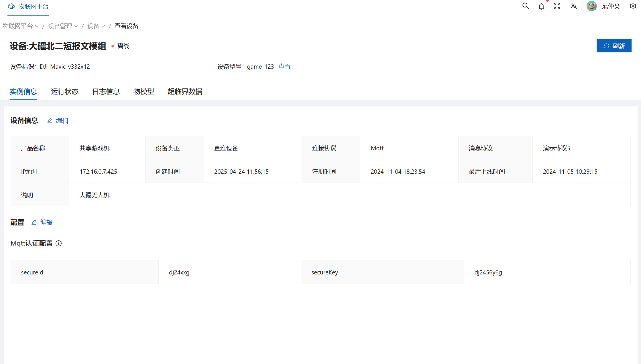Click the 刷新 refresh button
The width and height of the screenshot is (641, 364).
pyautogui.click(x=614, y=46)
